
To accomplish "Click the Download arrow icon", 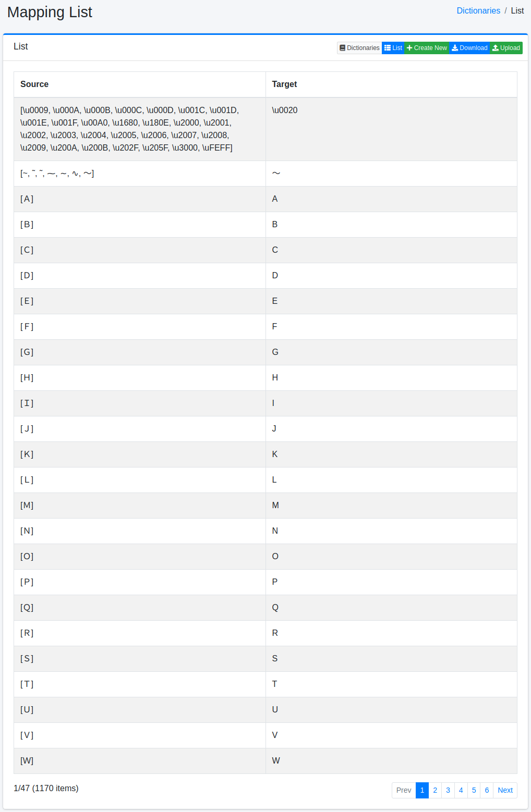I will click(x=455, y=48).
